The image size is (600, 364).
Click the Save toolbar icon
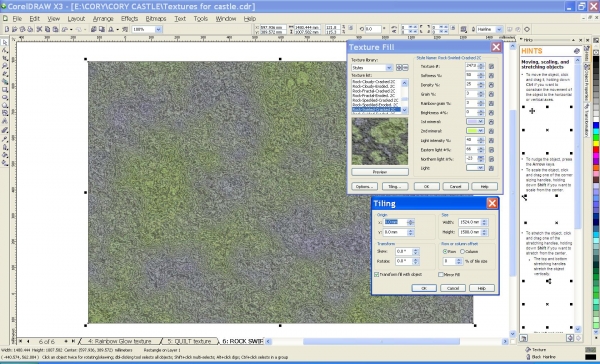[x=23, y=29]
